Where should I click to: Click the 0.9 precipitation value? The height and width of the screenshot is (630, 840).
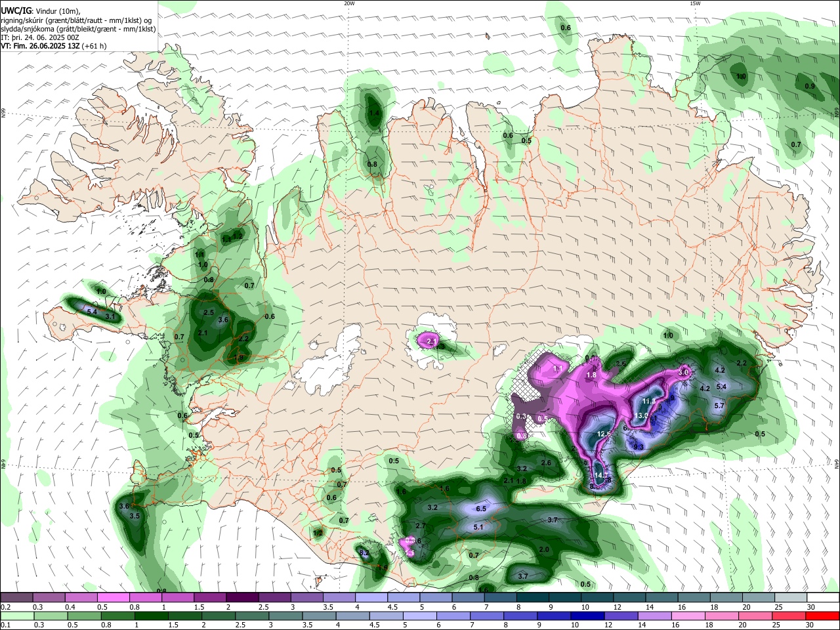[810, 86]
